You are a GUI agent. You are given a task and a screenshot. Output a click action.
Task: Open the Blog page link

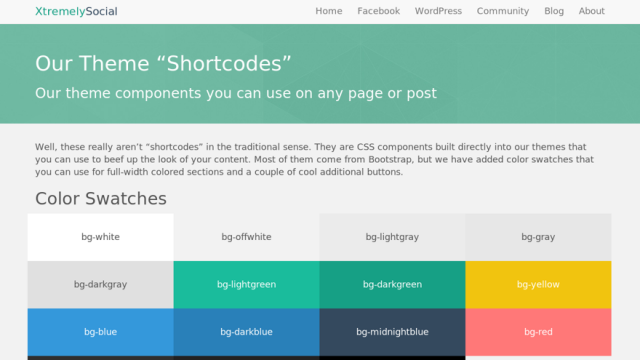tap(553, 11)
